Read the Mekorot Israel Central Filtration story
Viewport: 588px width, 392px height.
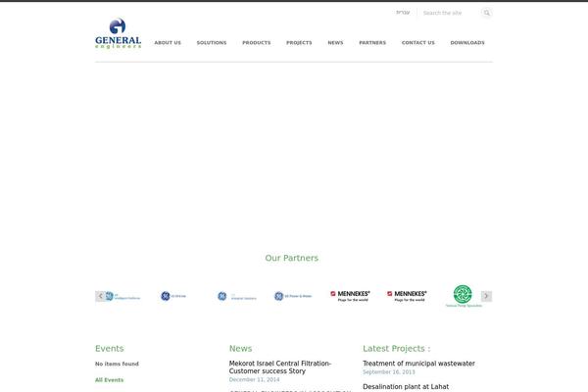[x=280, y=367]
